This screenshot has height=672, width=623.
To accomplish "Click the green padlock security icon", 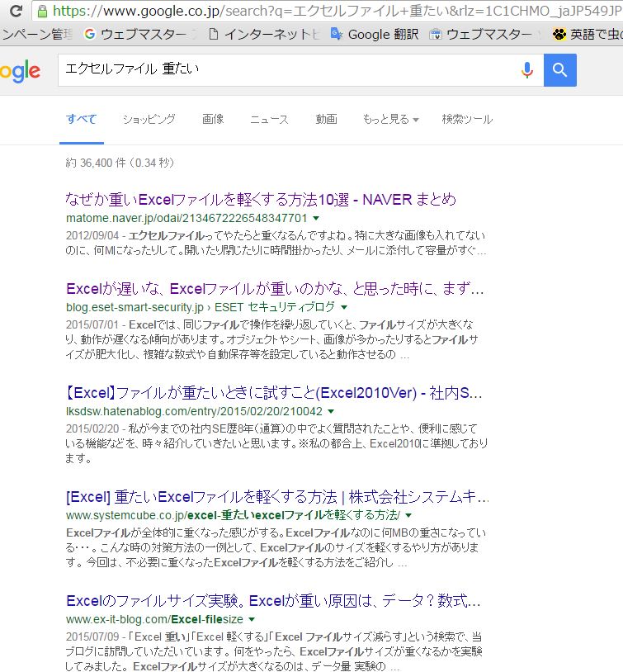I will 42,12.
